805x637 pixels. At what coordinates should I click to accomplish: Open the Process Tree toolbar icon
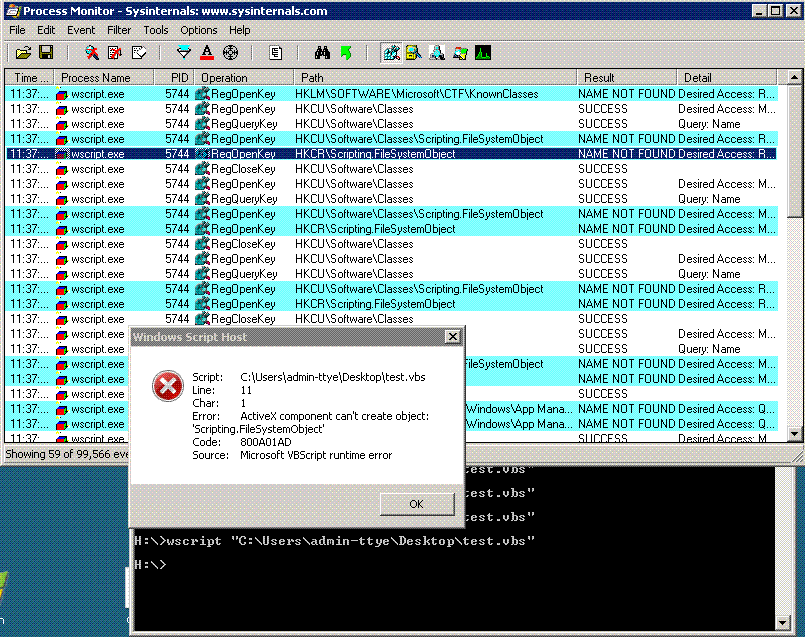[x=276, y=53]
